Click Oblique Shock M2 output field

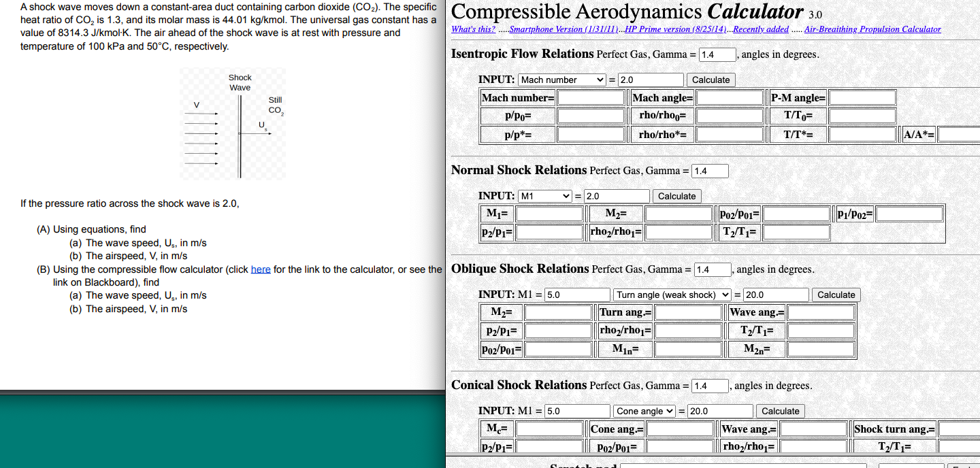[558, 313]
